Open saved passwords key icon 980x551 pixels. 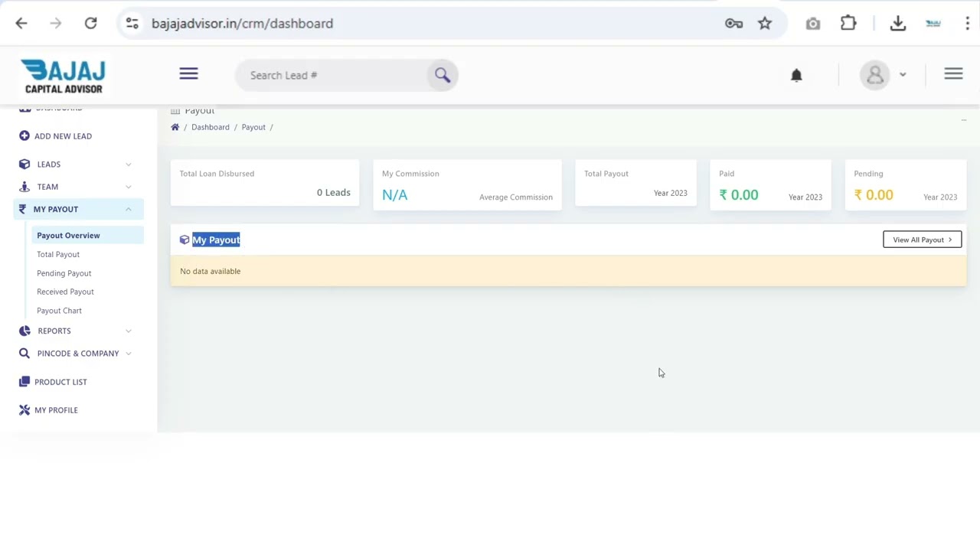tap(733, 24)
